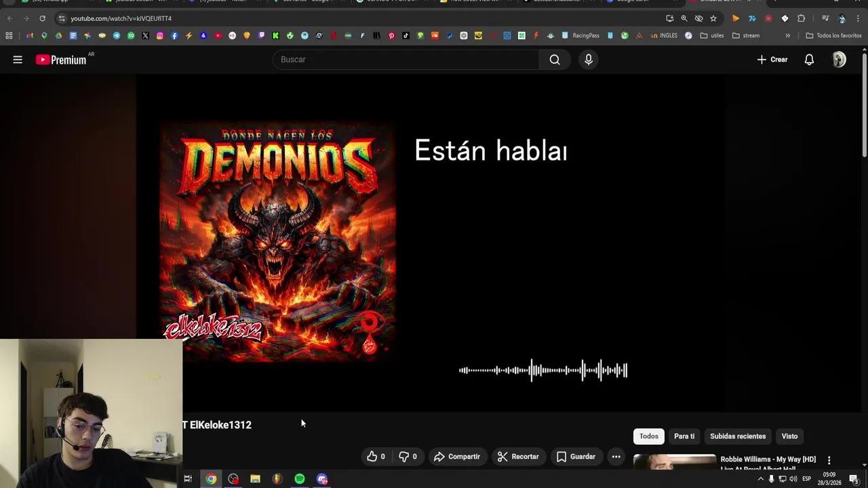Open the Google Maps bookmark

tap(44, 35)
